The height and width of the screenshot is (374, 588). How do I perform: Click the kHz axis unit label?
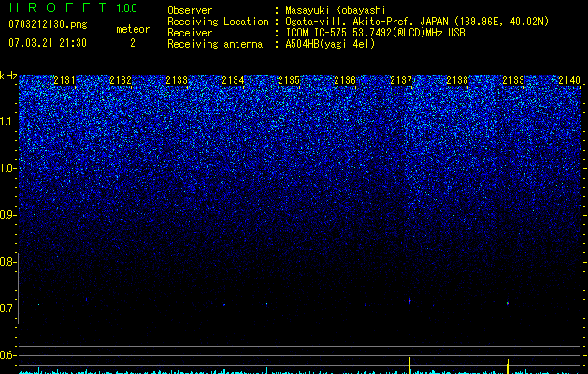(8, 76)
